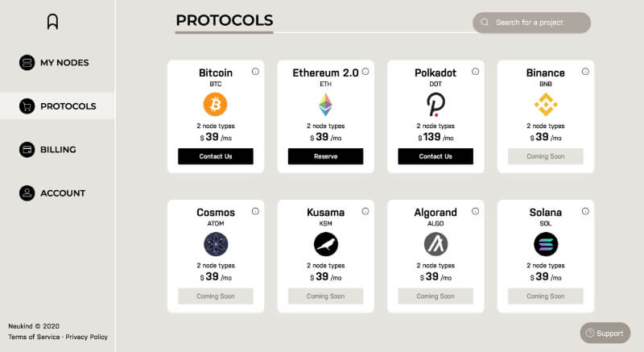This screenshot has height=352, width=644.
Task: Click Reserve on Ethereum 2.0 card
Action: 325,156
